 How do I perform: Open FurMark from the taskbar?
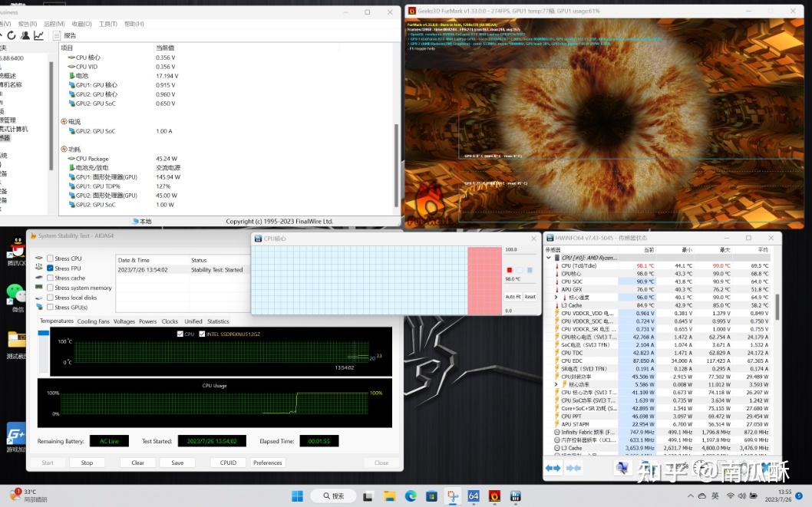494,496
